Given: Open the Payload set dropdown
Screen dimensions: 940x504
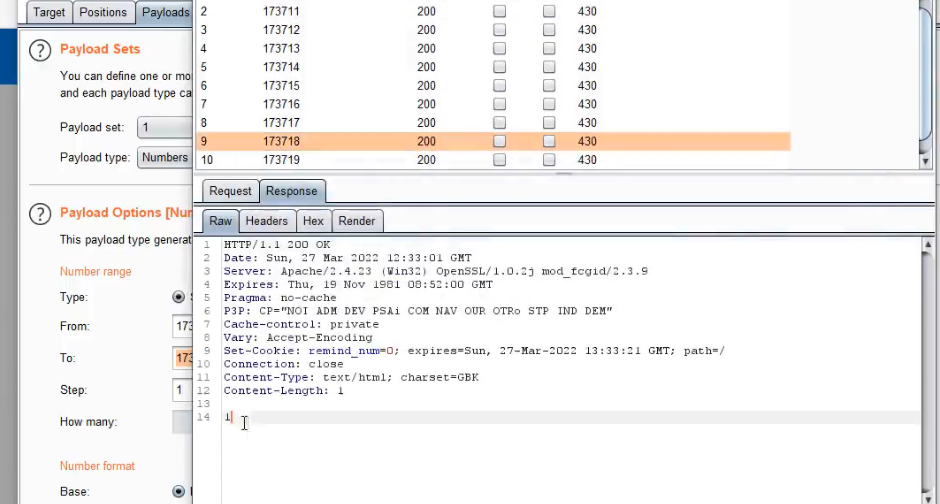Looking at the screenshot, I should 165,128.
